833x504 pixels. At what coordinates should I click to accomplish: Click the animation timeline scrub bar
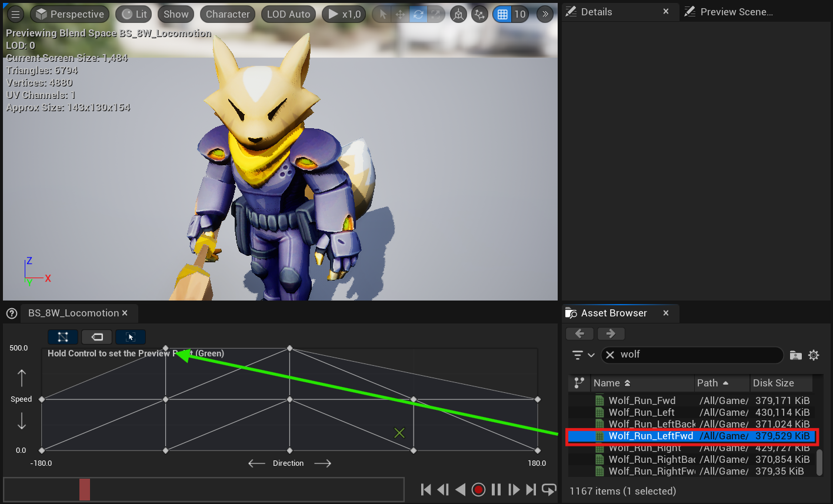click(204, 489)
